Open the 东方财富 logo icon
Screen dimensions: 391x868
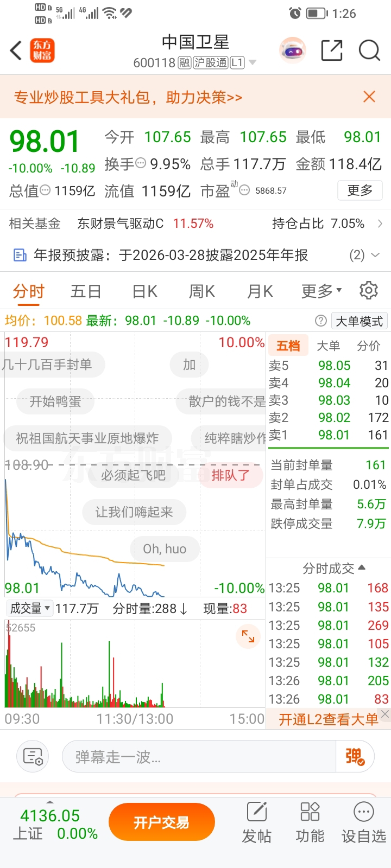coord(42,50)
